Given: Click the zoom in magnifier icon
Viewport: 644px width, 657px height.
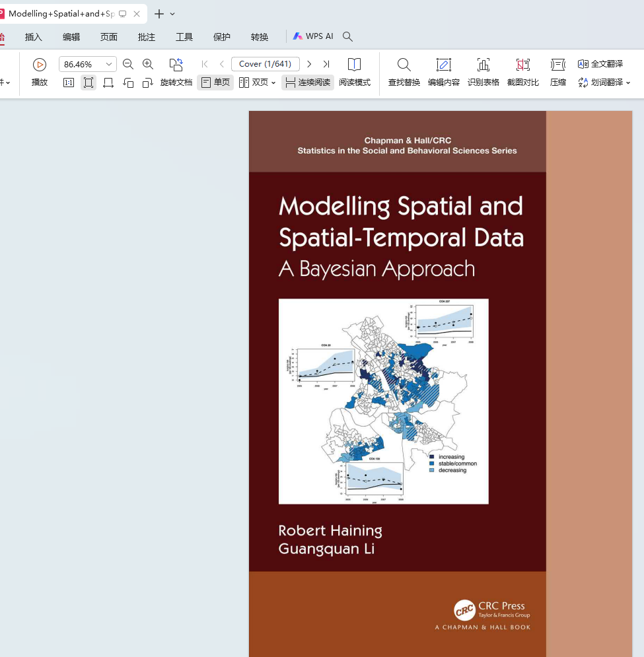Looking at the screenshot, I should coord(148,64).
